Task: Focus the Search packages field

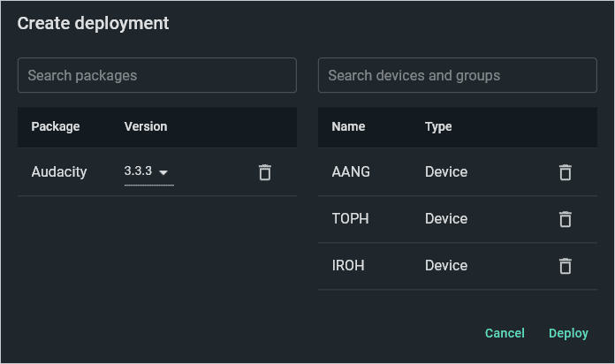Action: (157, 75)
